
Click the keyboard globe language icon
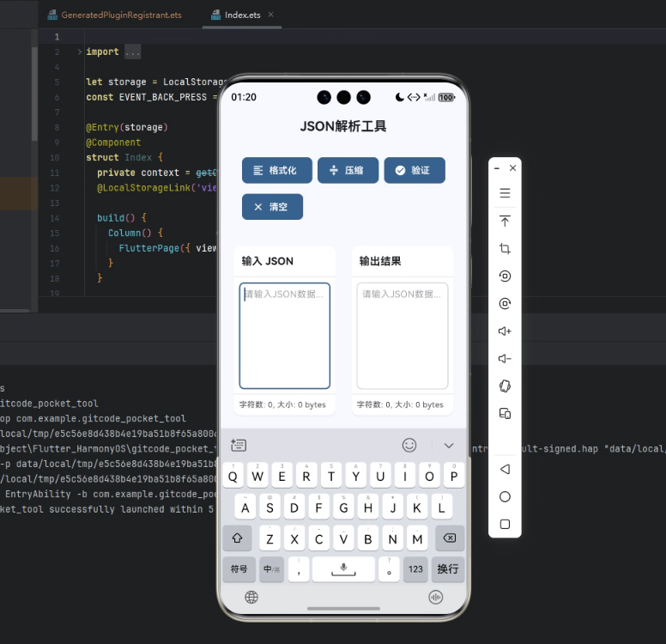pos(251,598)
